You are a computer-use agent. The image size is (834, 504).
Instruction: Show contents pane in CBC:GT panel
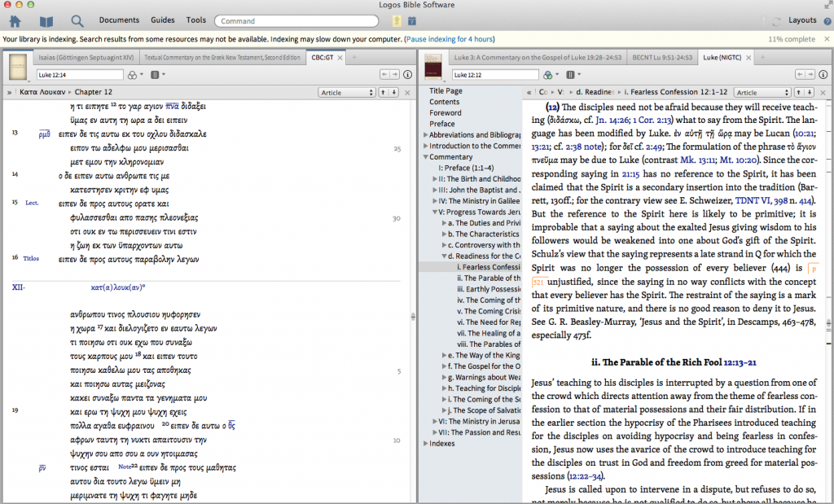[9, 93]
